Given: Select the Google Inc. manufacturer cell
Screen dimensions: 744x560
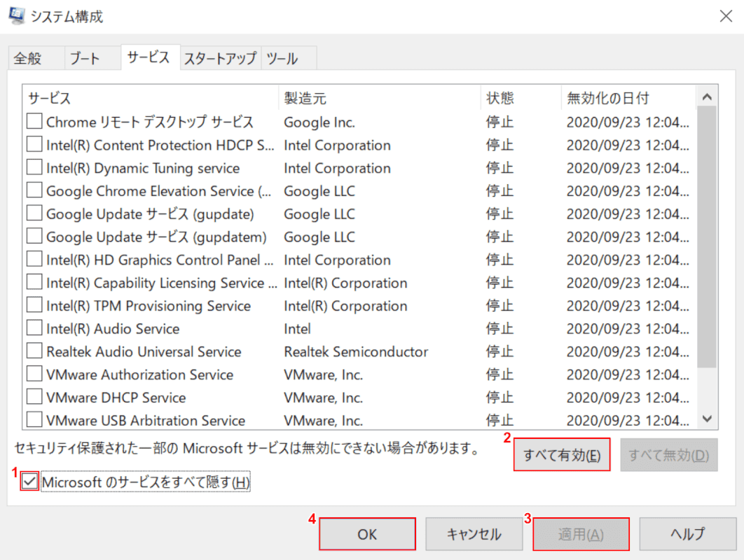Looking at the screenshot, I should coord(319,122).
